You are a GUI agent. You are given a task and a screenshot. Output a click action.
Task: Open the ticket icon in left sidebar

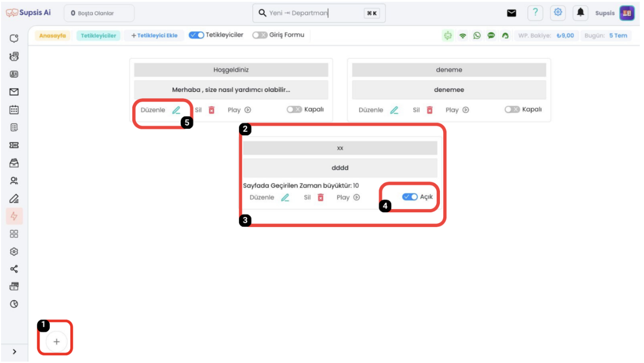pos(14,145)
